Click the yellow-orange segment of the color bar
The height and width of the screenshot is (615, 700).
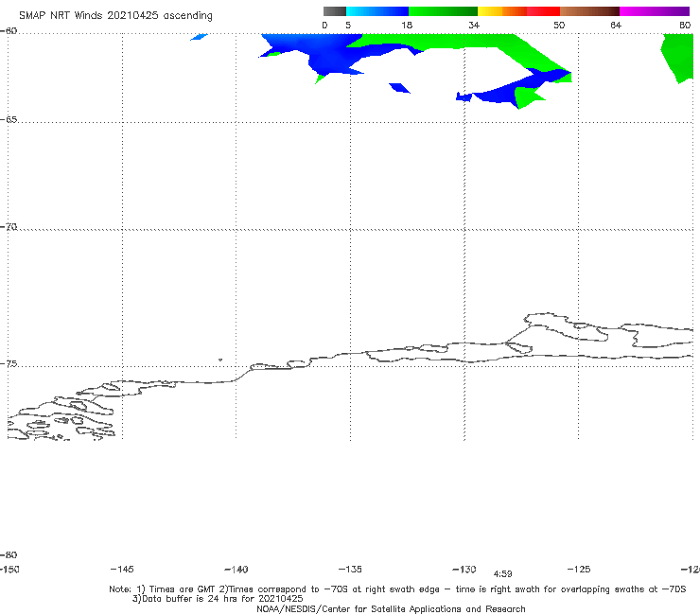click(502, 11)
